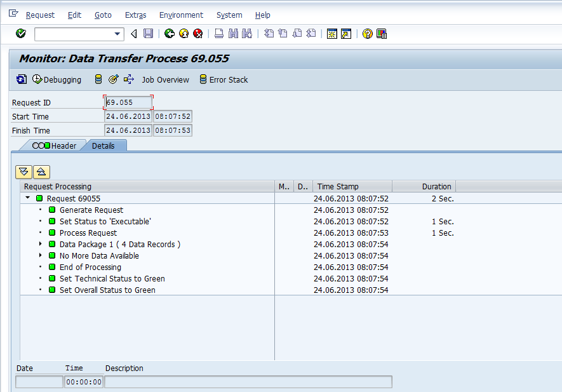Screen dimensions: 562x392
Task: Click the expand-all arrows button below the tabs
Action: [x=25, y=172]
